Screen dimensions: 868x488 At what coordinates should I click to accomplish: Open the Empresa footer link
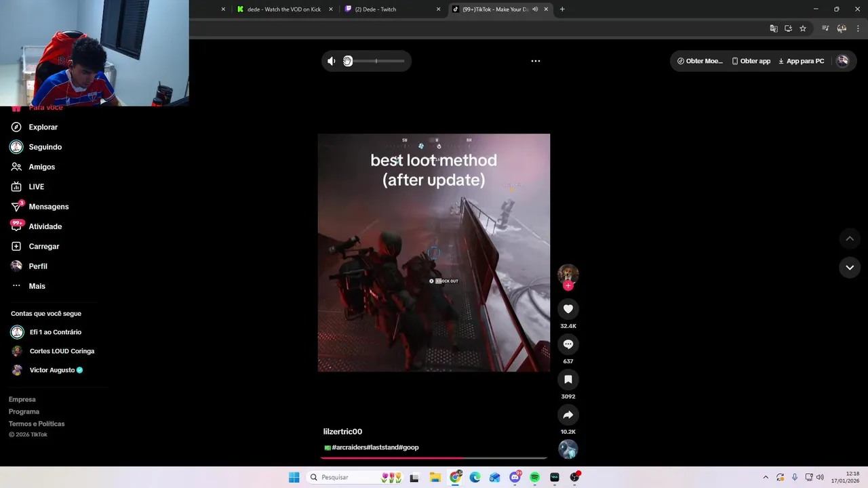pyautogui.click(x=22, y=399)
